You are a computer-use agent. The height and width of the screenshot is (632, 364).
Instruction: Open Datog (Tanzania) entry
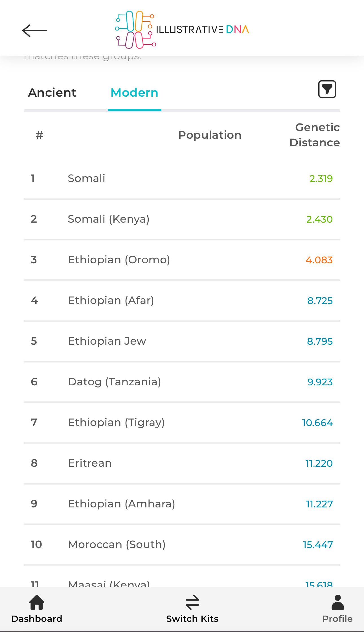(x=182, y=382)
